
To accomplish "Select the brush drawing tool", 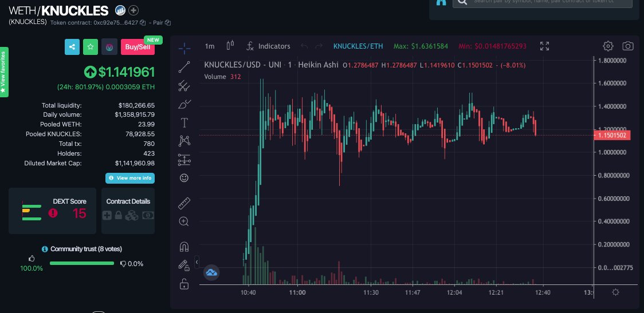I will (x=184, y=104).
